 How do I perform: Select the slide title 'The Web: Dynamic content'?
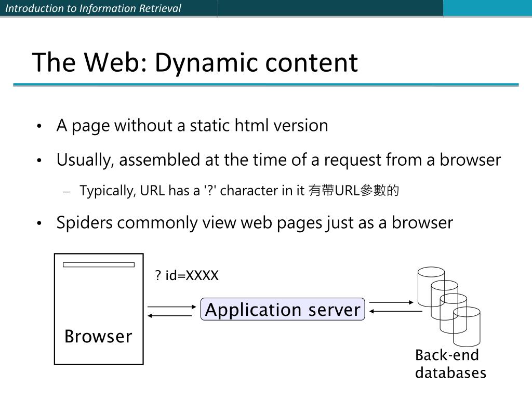point(195,62)
